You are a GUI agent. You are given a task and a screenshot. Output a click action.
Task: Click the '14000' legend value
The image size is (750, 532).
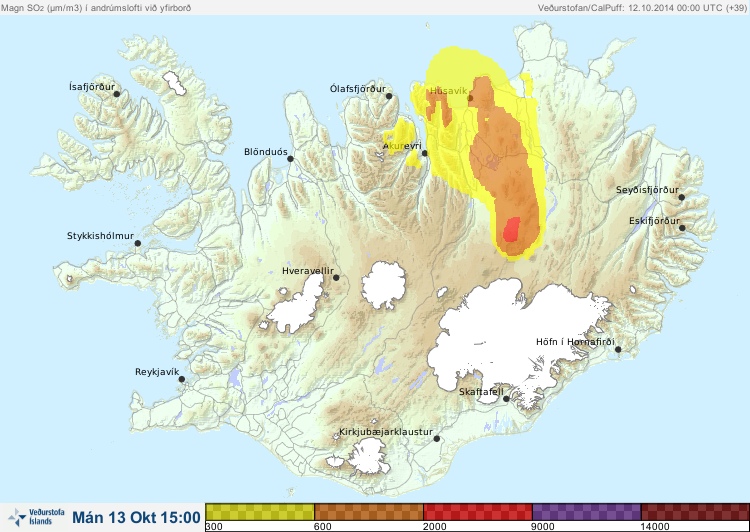pos(655,527)
